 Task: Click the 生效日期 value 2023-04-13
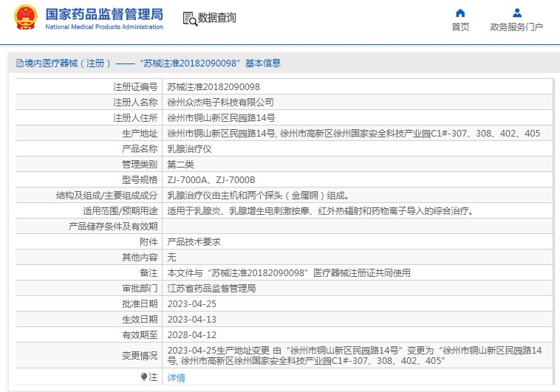pos(192,320)
